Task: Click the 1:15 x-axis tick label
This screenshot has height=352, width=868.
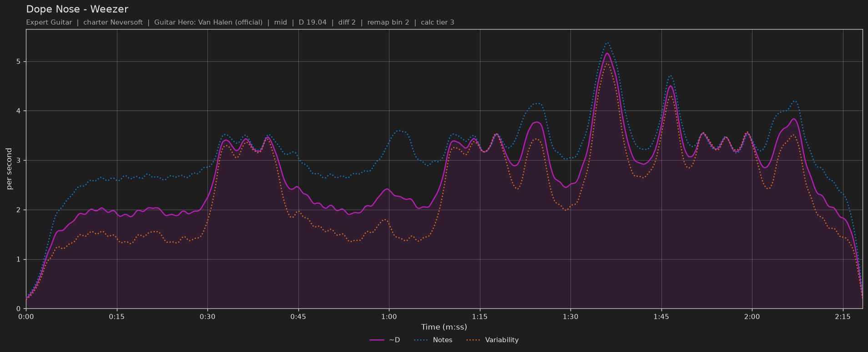Action: [x=480, y=317]
